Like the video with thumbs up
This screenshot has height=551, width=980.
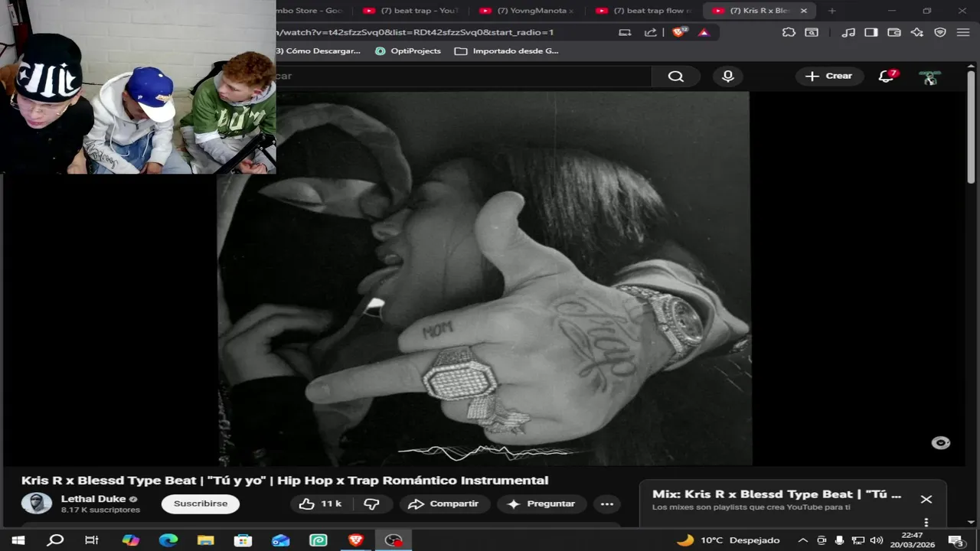(x=320, y=504)
